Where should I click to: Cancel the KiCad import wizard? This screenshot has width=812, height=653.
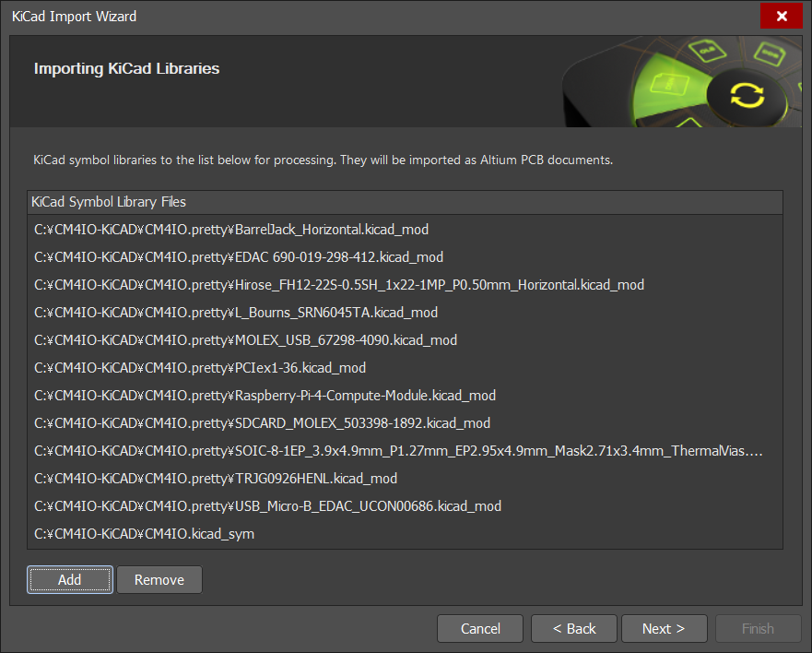[x=479, y=628]
